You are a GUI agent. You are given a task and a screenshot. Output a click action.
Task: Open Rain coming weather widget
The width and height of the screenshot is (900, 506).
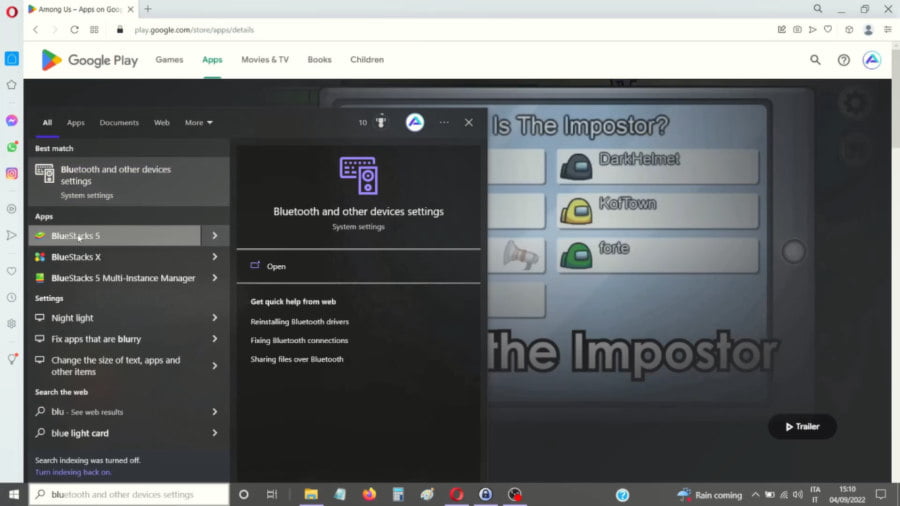click(709, 494)
